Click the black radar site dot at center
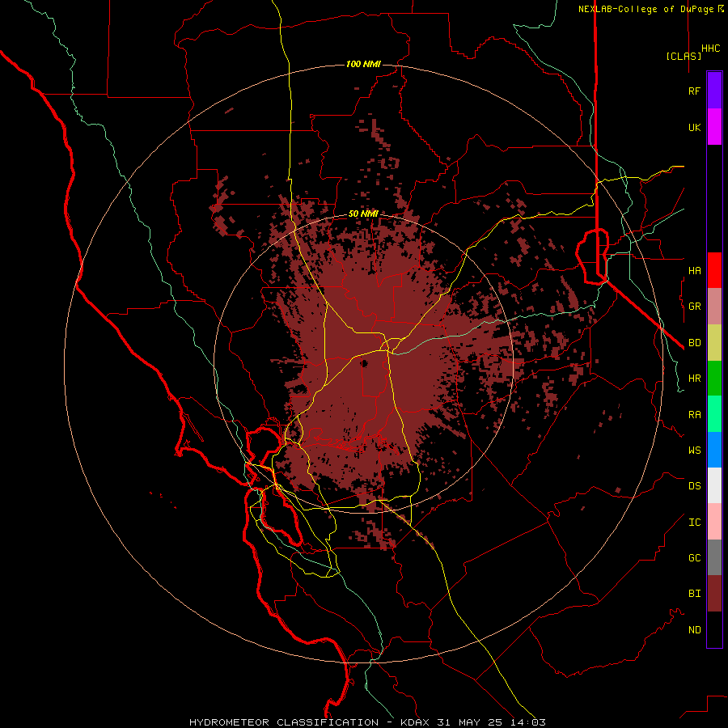 [365, 363]
